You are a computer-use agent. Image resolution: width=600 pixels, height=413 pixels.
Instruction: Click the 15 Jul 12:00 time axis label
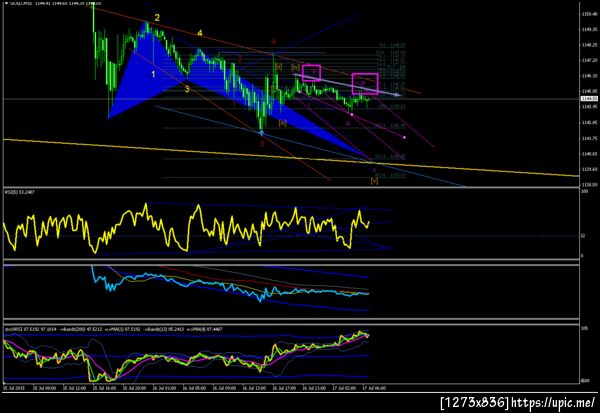(74, 388)
